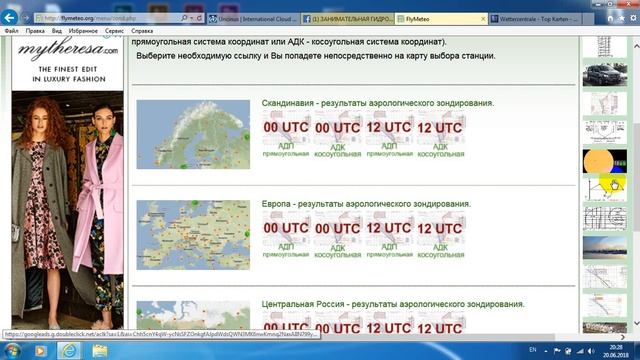Click Центральная Россия результаты зондирования heading
This screenshot has width=640, height=360.
click(x=393, y=304)
